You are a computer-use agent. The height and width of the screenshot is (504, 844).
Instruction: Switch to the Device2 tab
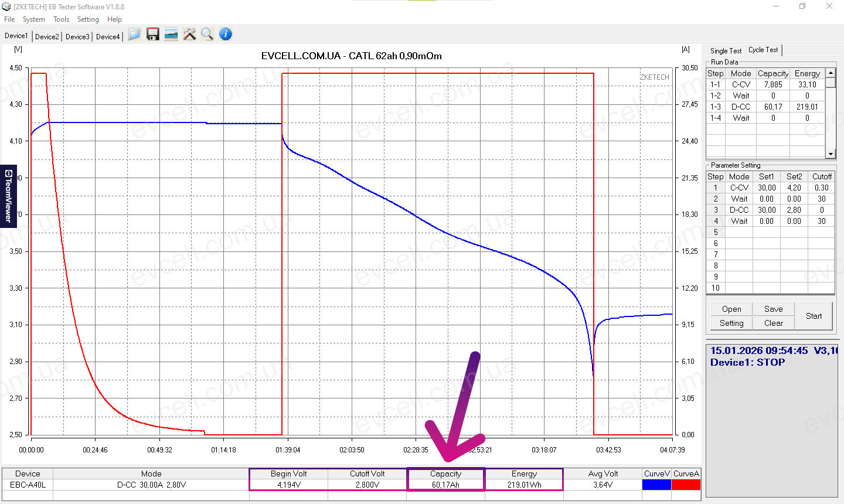pos(47,36)
